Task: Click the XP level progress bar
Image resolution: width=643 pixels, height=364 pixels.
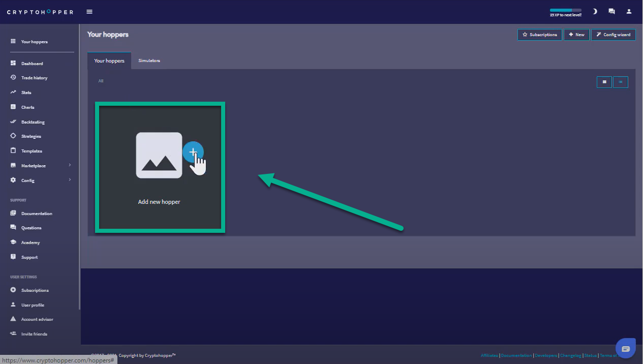Action: click(x=565, y=10)
